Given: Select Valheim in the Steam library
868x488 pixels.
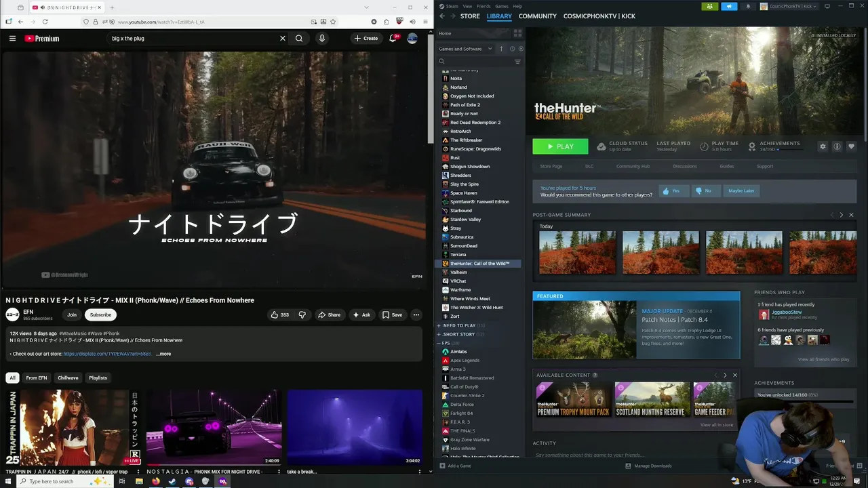Looking at the screenshot, I should pos(458,272).
